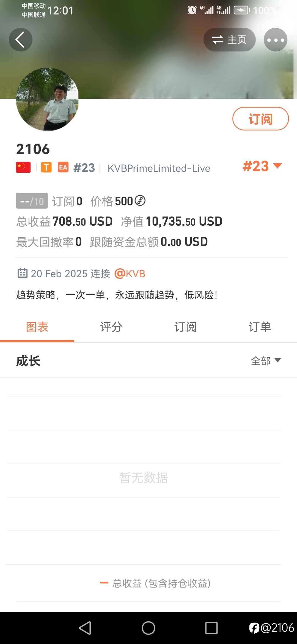Image resolution: width=297 pixels, height=644 pixels.
Task: Open the 全部 time range dropdown
Action: point(266,361)
